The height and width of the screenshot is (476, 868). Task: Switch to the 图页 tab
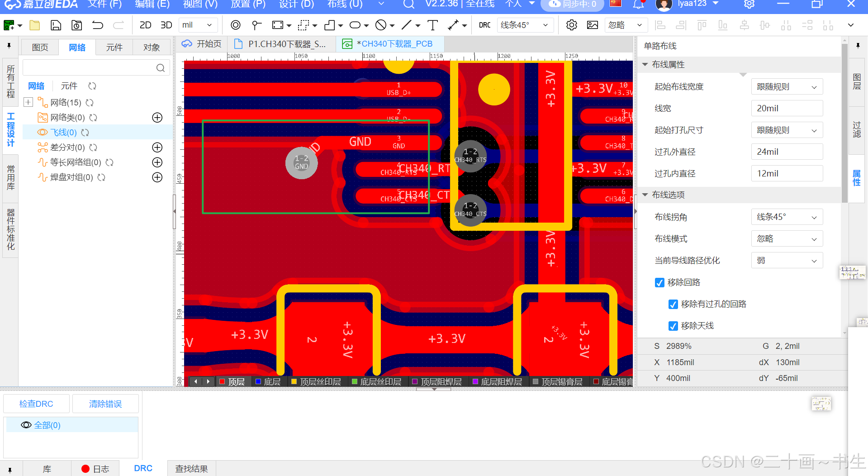(40, 47)
